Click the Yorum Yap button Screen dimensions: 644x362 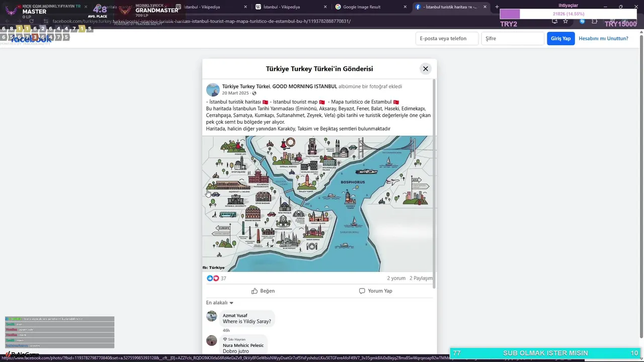click(375, 291)
